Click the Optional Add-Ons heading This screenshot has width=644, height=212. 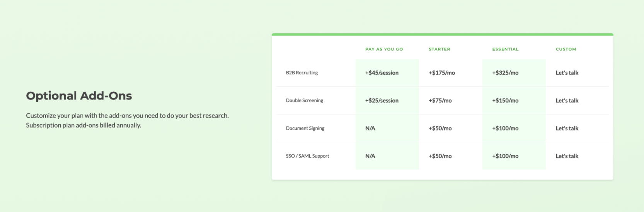coord(79,96)
